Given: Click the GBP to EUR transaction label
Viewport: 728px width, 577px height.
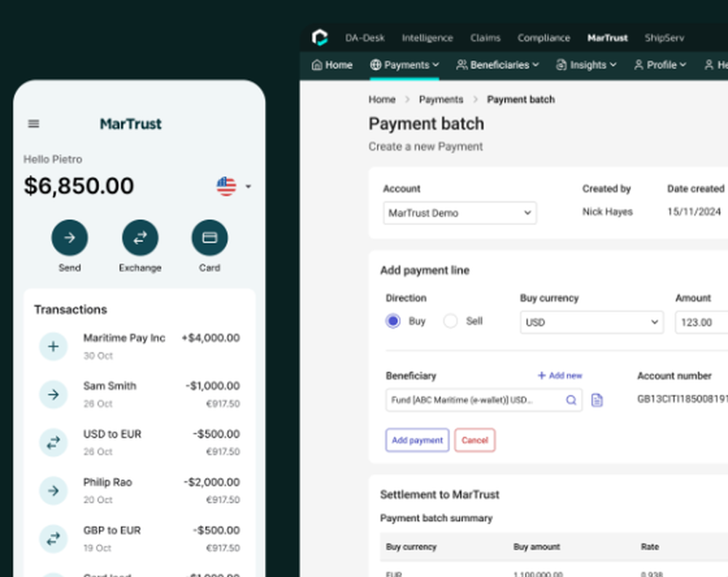Looking at the screenshot, I should click(112, 530).
